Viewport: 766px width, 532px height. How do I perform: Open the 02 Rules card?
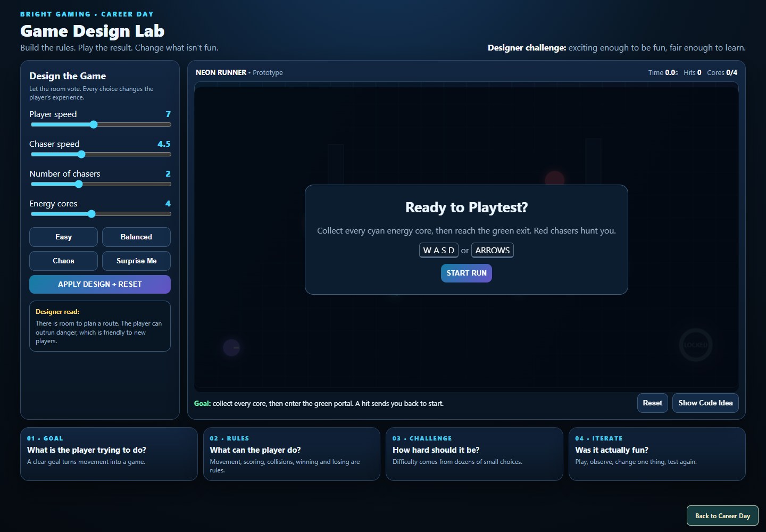pos(292,454)
